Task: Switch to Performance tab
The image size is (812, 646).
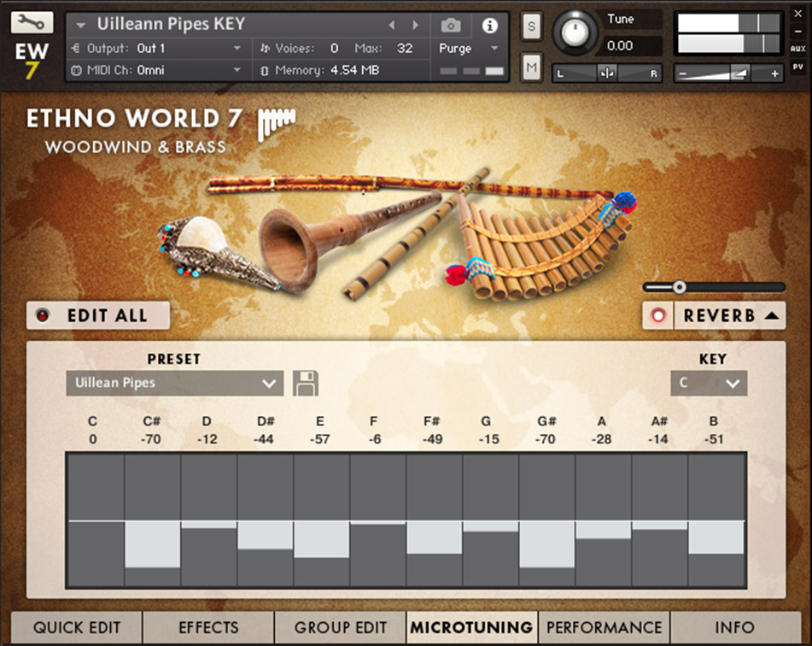Action: click(604, 627)
